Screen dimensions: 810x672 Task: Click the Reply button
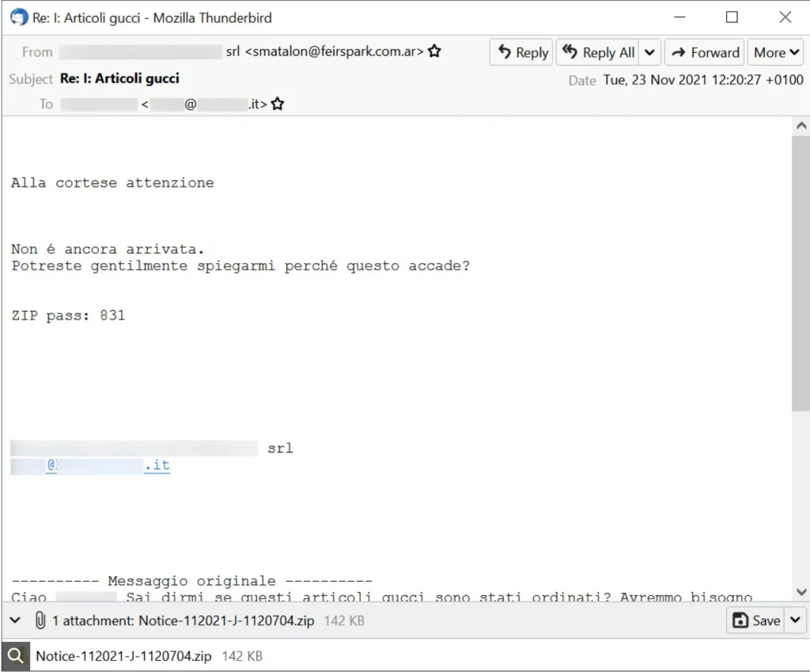(521, 52)
